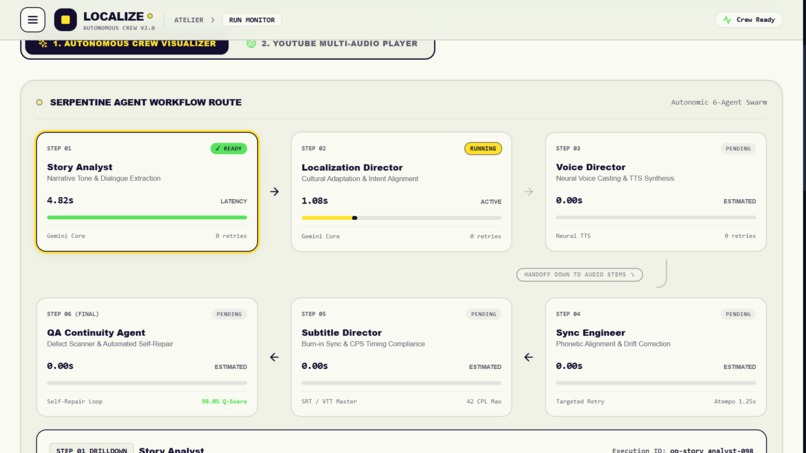Select the Story Analyst step card

147,192
